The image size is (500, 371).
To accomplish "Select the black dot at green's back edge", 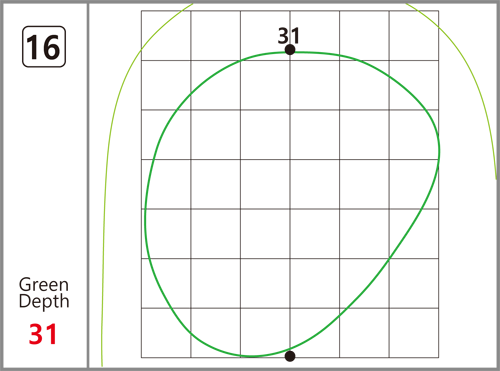I will tap(290, 50).
